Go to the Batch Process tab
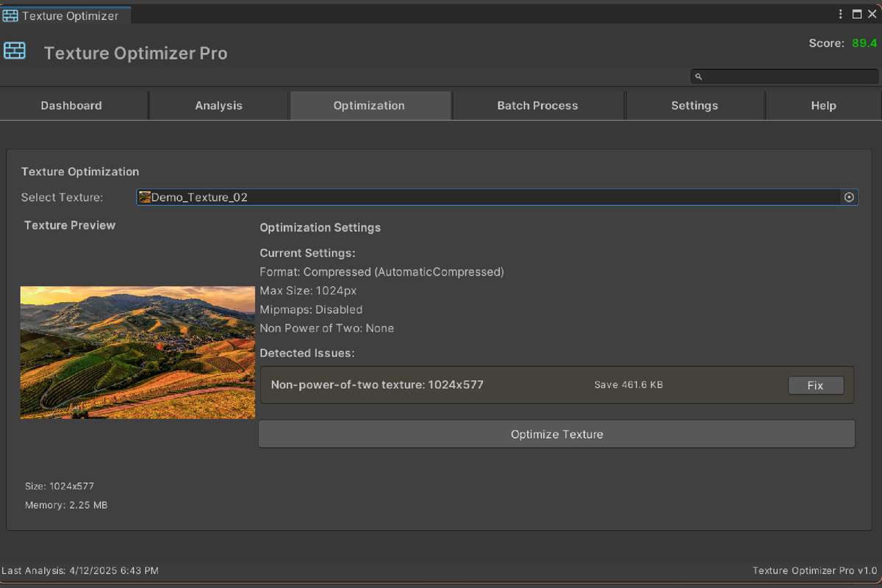The width and height of the screenshot is (882, 588). pyautogui.click(x=537, y=105)
